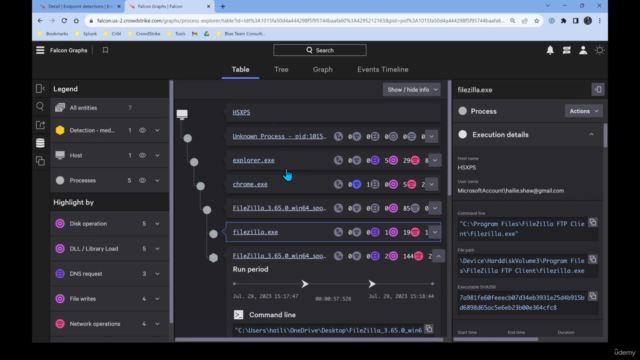
Task: Click the Falcon Search box
Action: click(320, 50)
